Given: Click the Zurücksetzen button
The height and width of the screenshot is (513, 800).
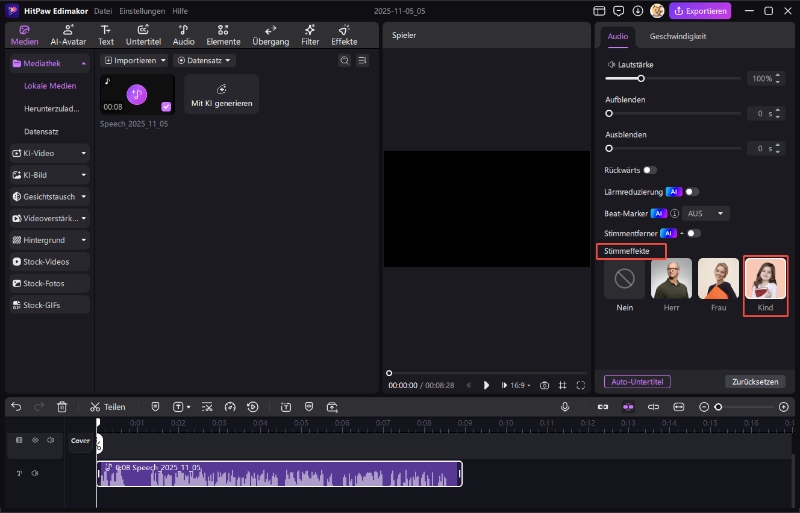Looking at the screenshot, I should click(754, 381).
